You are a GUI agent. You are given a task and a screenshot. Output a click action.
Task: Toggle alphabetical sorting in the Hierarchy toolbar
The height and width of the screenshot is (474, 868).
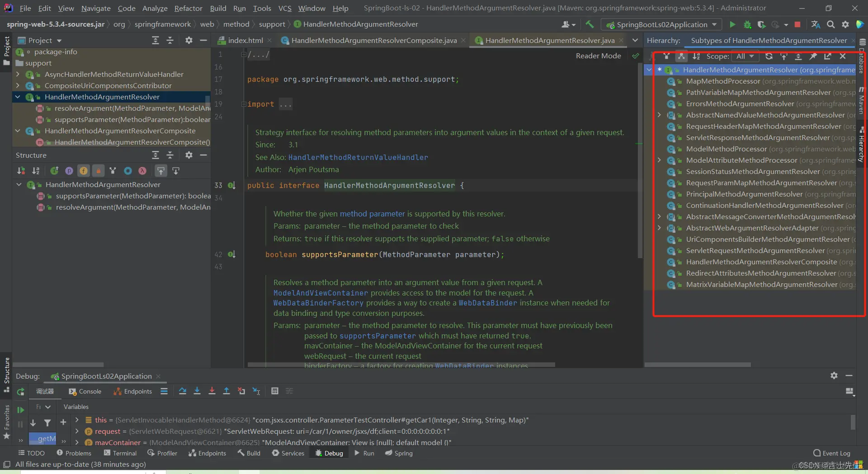pyautogui.click(x=696, y=56)
